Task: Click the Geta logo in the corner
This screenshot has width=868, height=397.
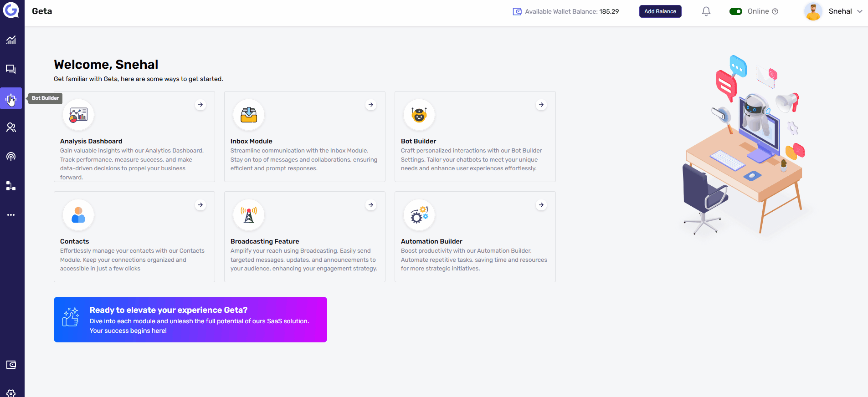Action: point(11,10)
